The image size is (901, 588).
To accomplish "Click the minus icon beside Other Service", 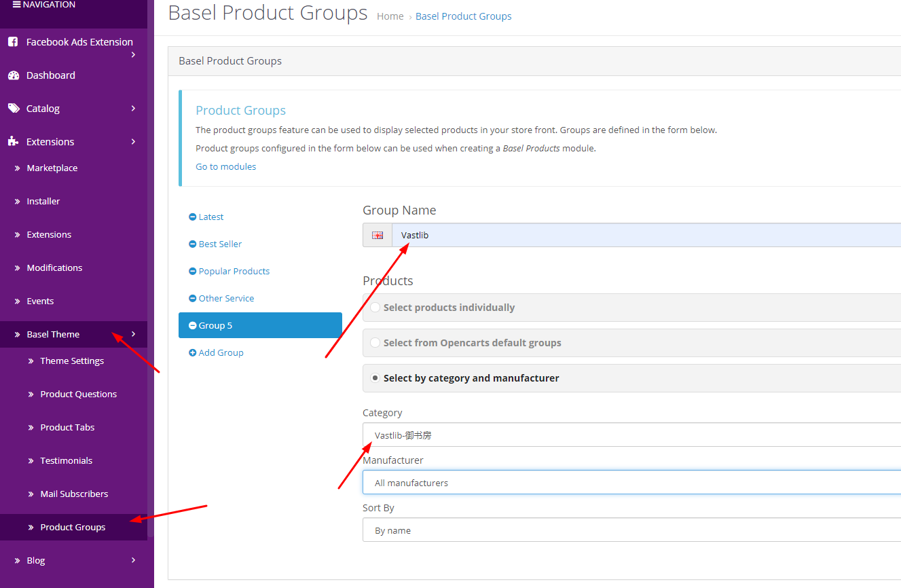I will (193, 299).
